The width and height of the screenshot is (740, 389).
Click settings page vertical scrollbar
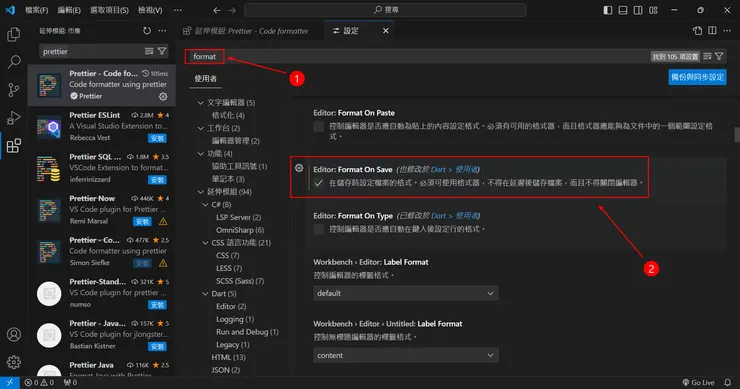pos(737,135)
